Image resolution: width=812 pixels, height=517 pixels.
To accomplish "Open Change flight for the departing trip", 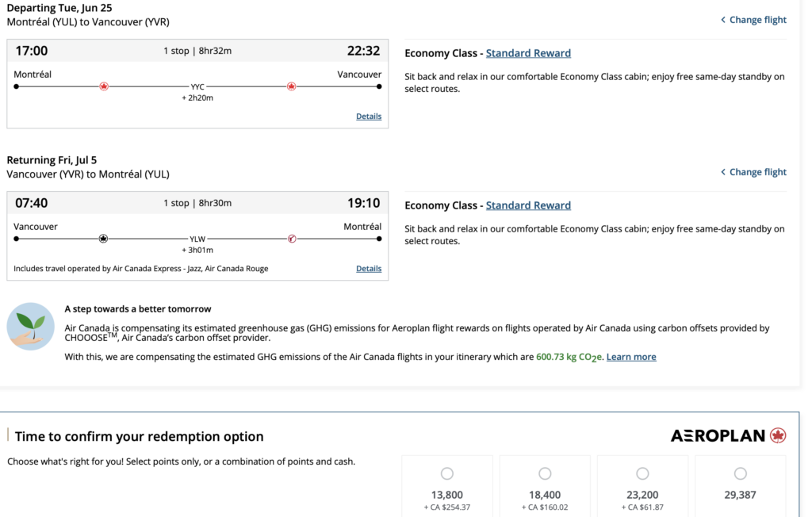I will (757, 20).
